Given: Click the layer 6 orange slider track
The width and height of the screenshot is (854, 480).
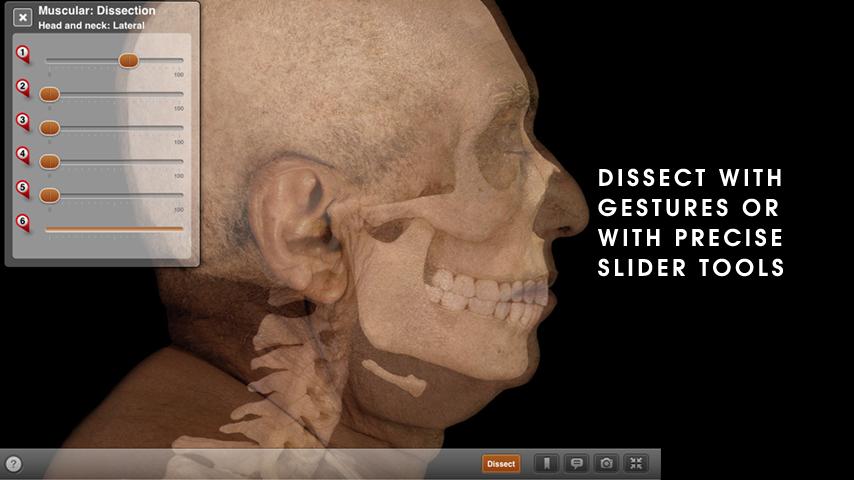Looking at the screenshot, I should click(114, 229).
